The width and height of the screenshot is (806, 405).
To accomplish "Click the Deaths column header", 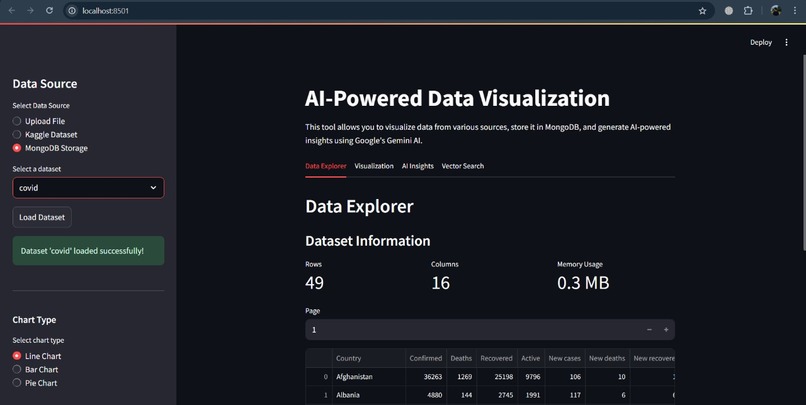I will point(461,358).
